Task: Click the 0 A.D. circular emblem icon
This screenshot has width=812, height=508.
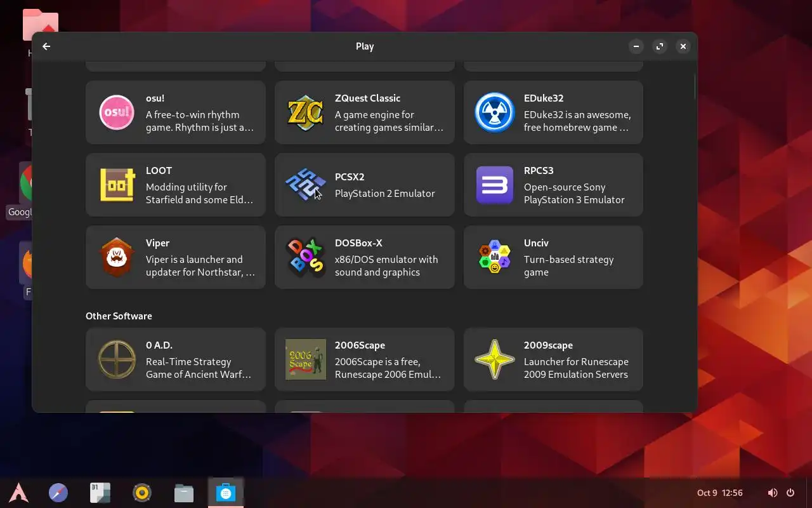Action: click(x=117, y=359)
